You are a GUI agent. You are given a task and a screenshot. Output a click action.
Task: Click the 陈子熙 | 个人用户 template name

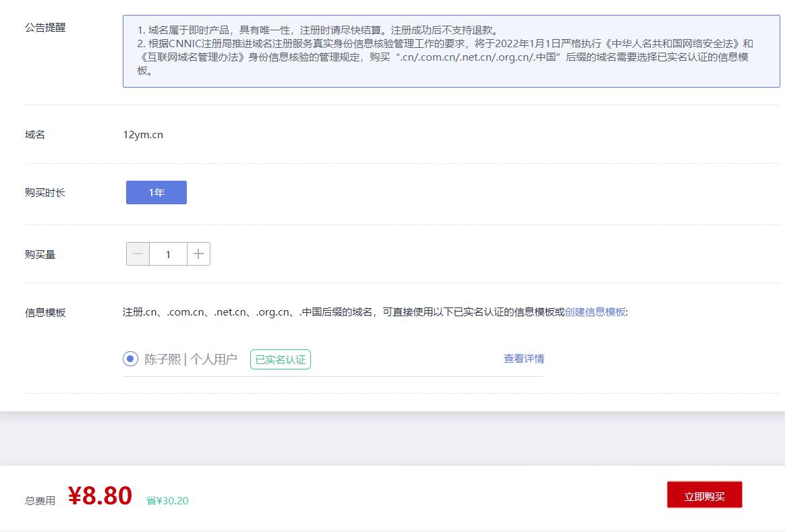click(x=191, y=359)
